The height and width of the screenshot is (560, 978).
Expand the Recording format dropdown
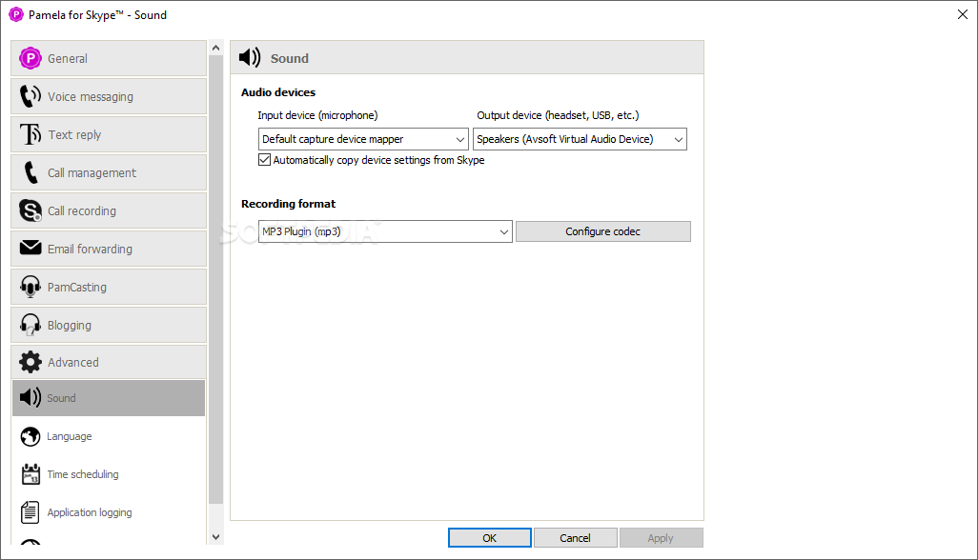pyautogui.click(x=385, y=231)
